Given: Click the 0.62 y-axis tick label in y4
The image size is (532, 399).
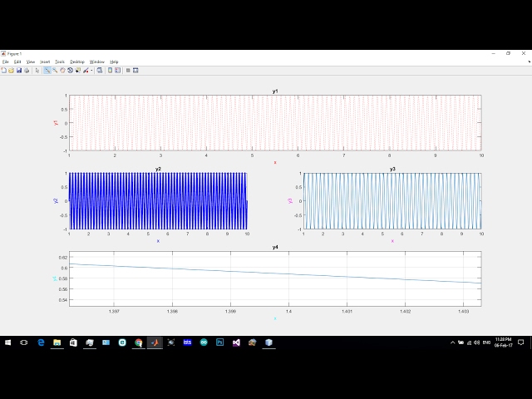Looking at the screenshot, I should click(63, 257).
